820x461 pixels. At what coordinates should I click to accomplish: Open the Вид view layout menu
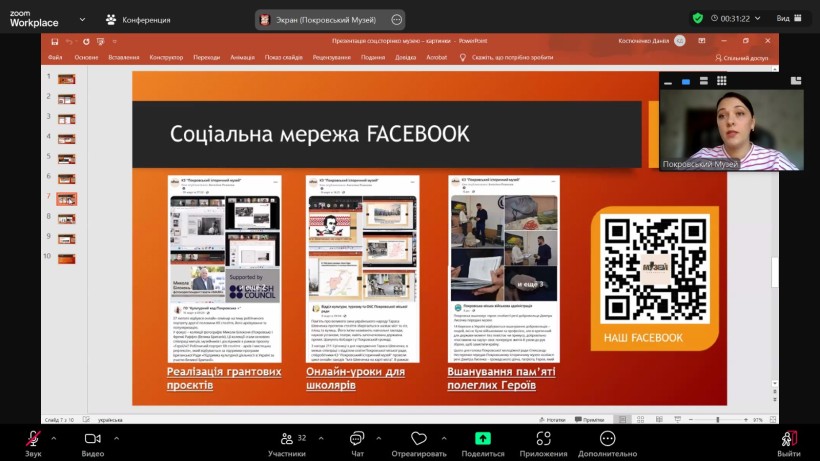pyautogui.click(x=789, y=18)
